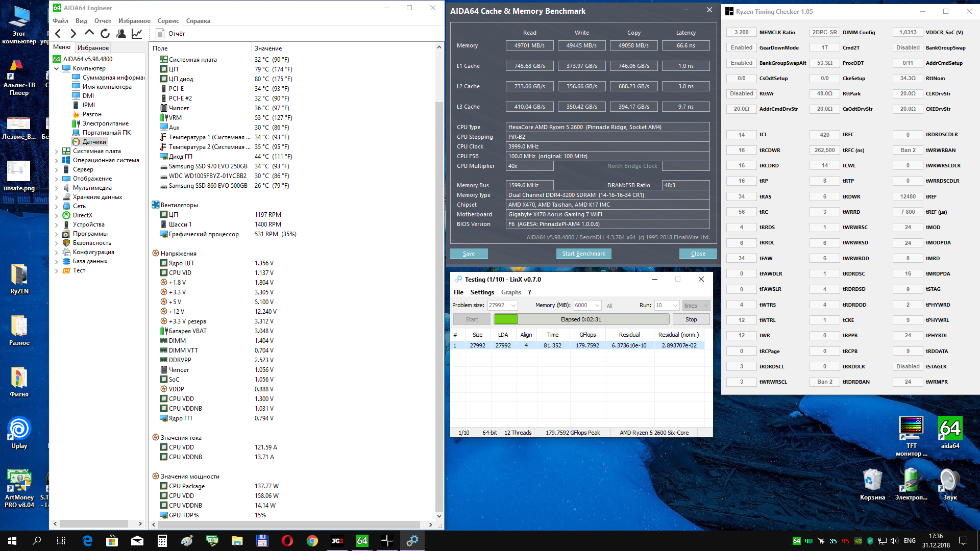980x551 pixels.
Task: Click the Google Chrome taskbar icon
Action: 312,541
